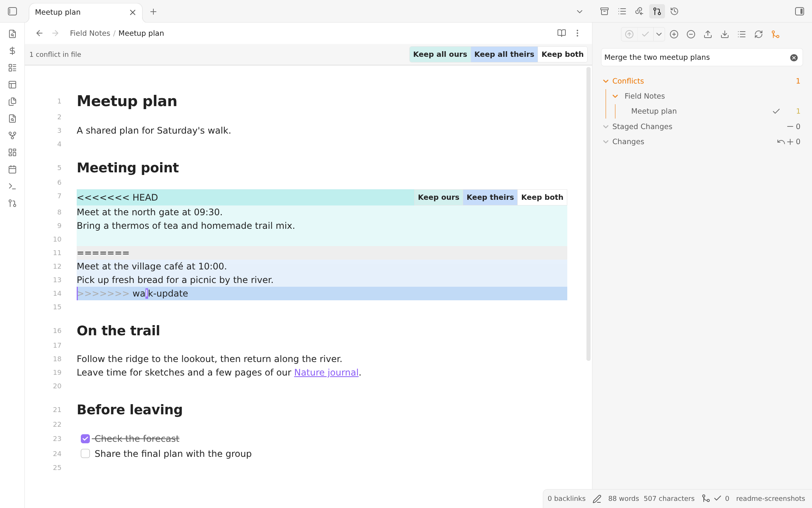Click the unstage all minus-circle icon
Image resolution: width=812 pixels, height=508 pixels.
[691, 34]
